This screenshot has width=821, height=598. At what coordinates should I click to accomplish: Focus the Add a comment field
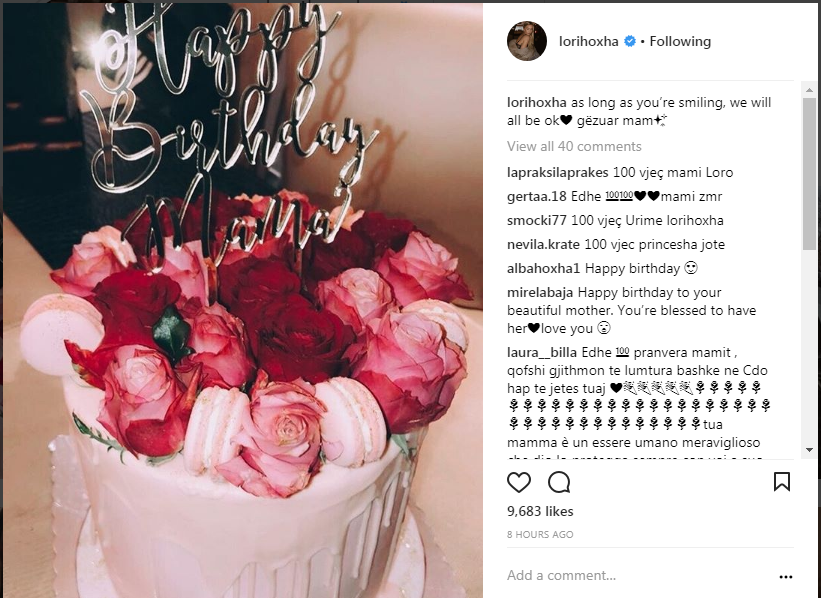coord(639,575)
